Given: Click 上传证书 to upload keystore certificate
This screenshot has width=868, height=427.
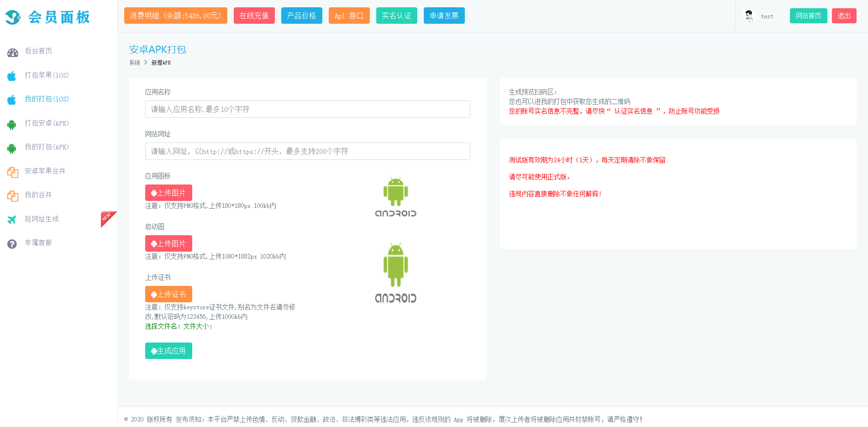Looking at the screenshot, I should tap(168, 294).
